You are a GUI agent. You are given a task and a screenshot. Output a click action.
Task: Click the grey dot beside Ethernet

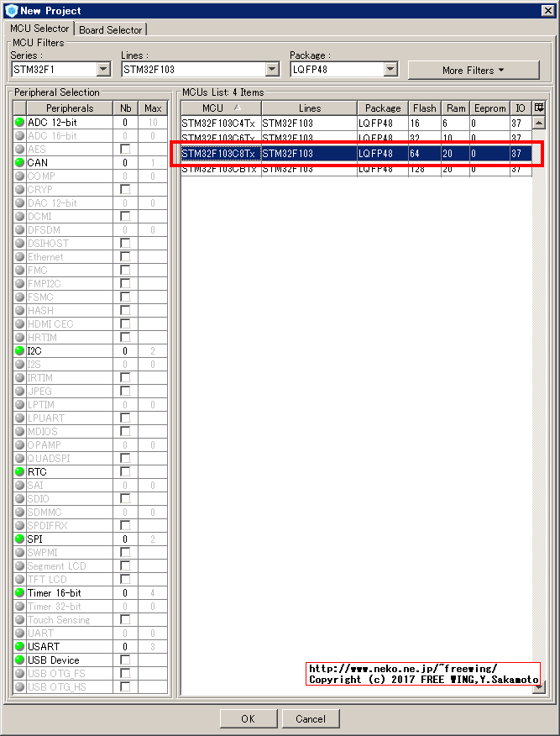point(19,257)
